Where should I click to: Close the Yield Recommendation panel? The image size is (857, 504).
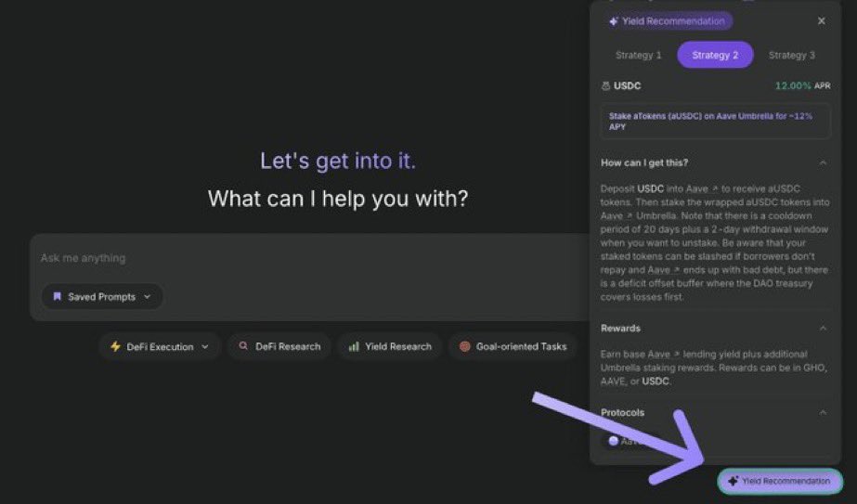821,20
